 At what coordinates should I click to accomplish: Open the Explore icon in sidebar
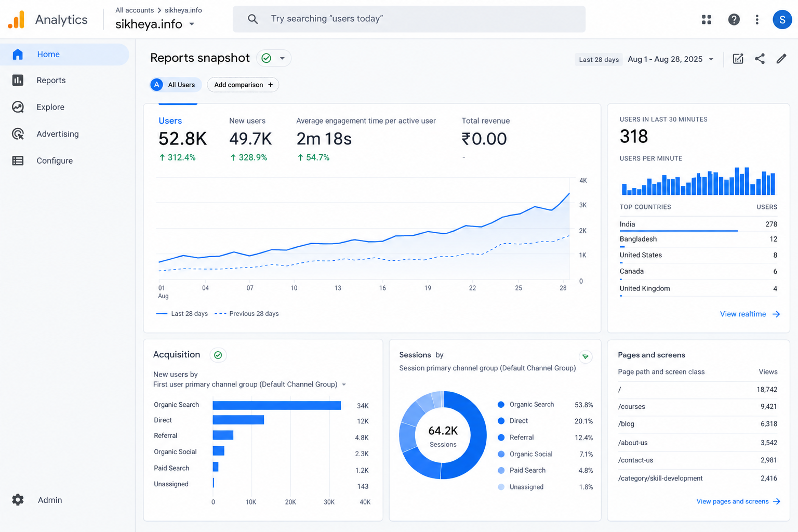[18, 107]
